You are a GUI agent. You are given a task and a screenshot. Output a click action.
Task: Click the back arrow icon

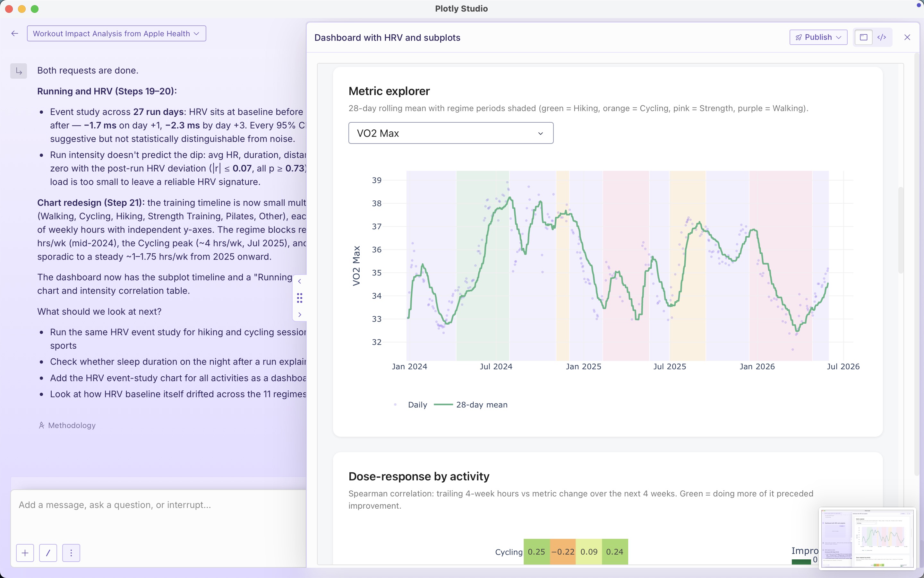tap(15, 34)
